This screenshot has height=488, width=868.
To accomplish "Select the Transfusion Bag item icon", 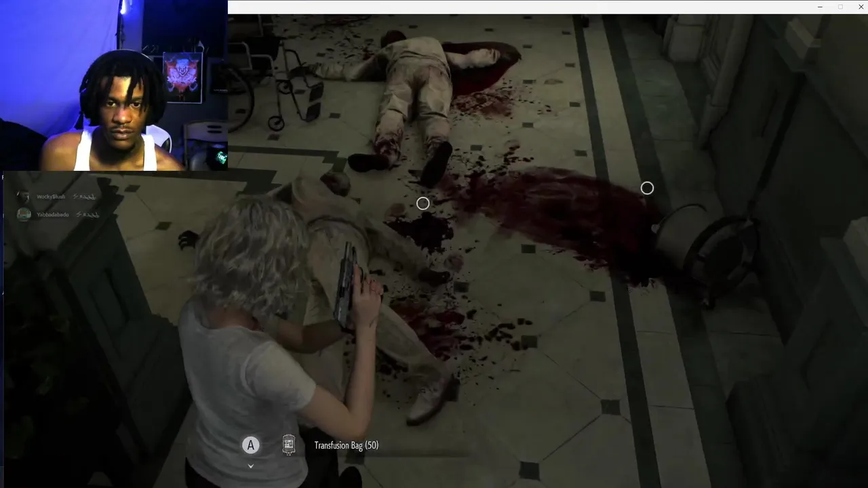I will (289, 445).
